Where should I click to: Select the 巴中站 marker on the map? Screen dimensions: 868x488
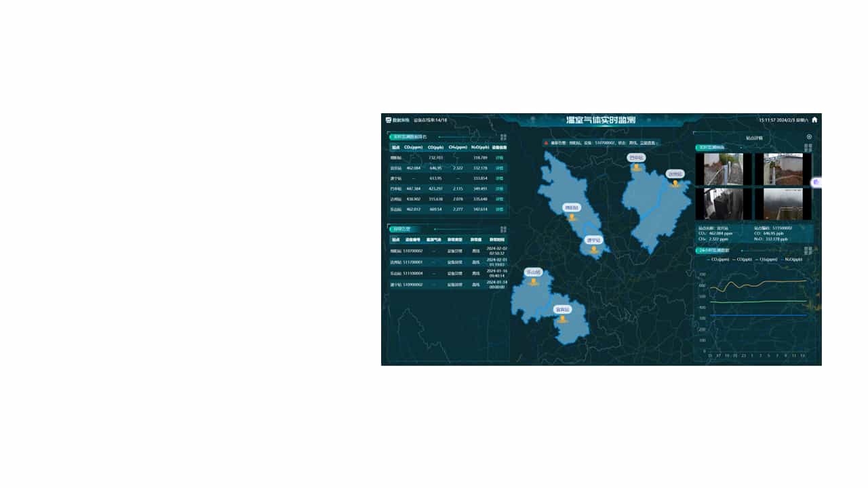tap(636, 167)
